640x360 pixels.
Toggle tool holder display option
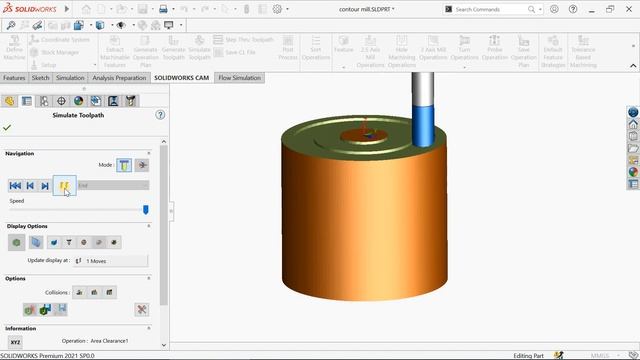tap(69, 242)
